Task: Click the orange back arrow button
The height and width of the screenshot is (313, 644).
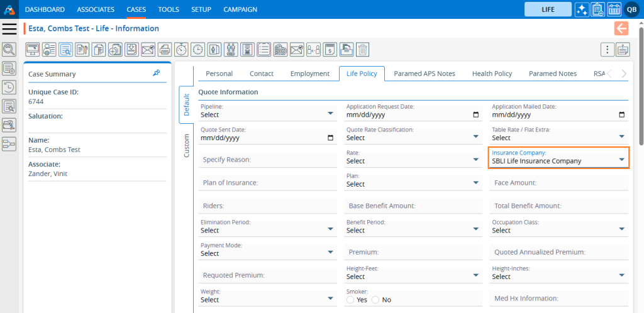Action: (x=621, y=28)
